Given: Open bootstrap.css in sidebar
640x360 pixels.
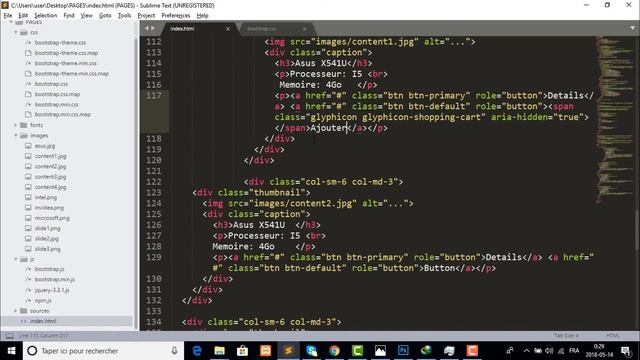Looking at the screenshot, I should point(51,84).
